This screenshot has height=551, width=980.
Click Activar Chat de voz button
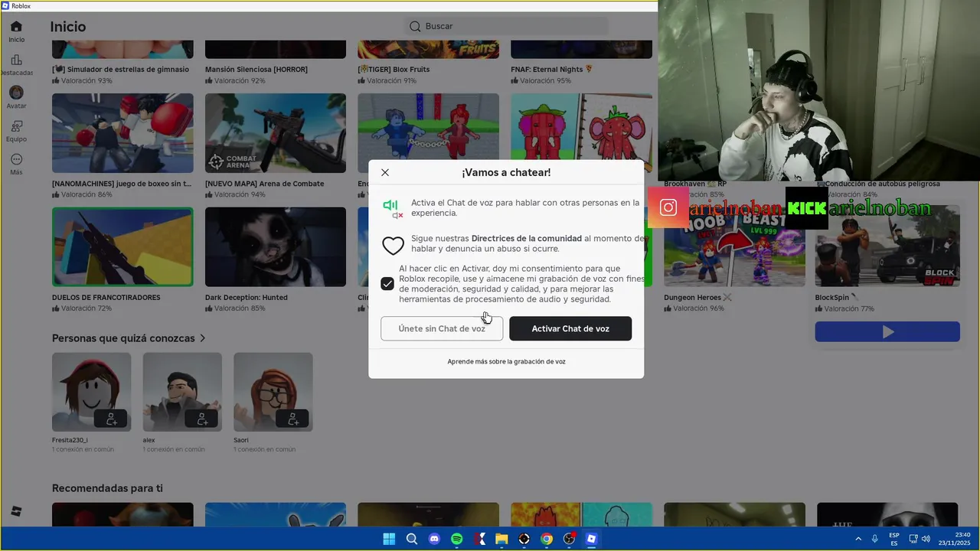570,328
